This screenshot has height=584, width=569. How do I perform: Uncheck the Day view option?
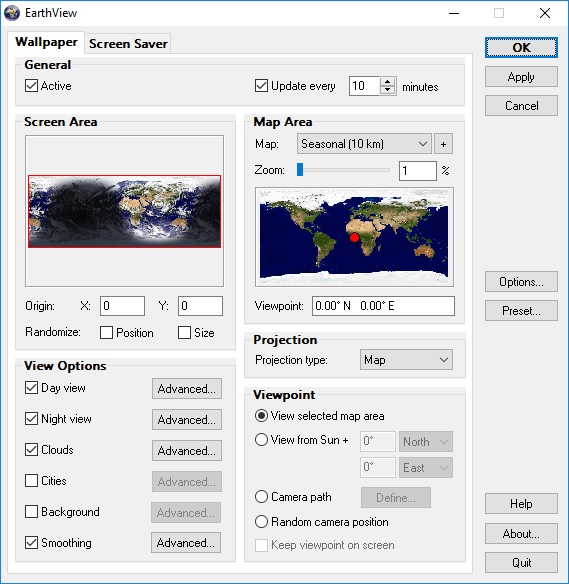click(x=31, y=388)
